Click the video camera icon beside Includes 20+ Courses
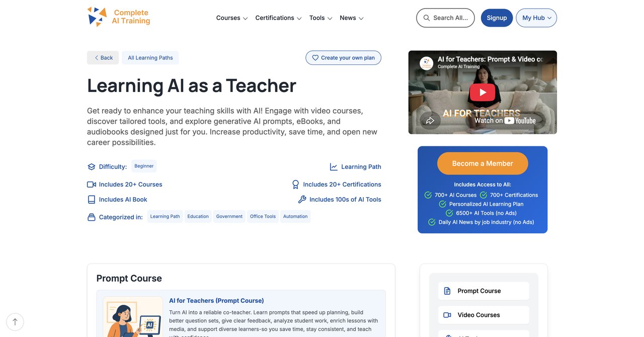Viewport: 644px width, 337px height. [91, 185]
